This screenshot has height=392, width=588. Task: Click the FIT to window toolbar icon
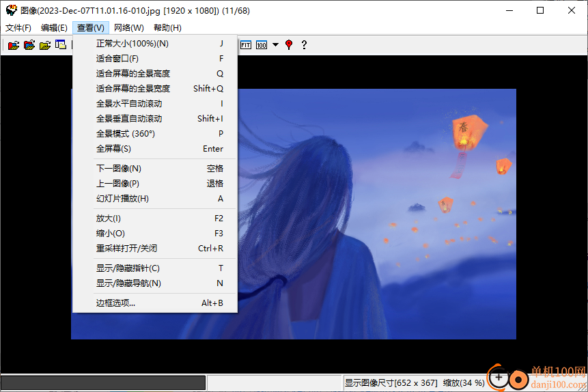[246, 45]
